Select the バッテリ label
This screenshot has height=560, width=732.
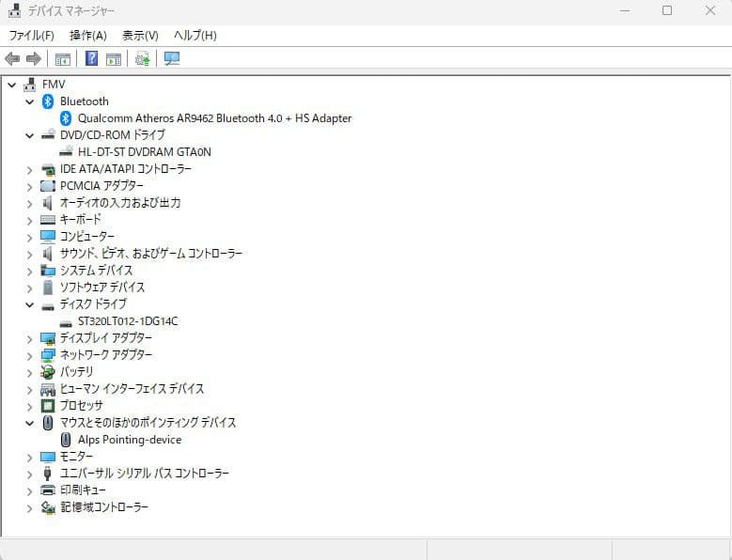[76, 372]
